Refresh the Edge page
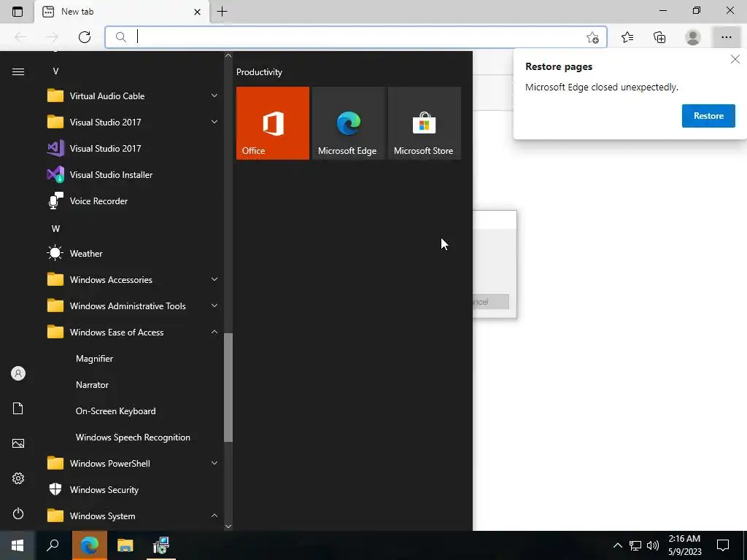This screenshot has height=560, width=747. (85, 37)
